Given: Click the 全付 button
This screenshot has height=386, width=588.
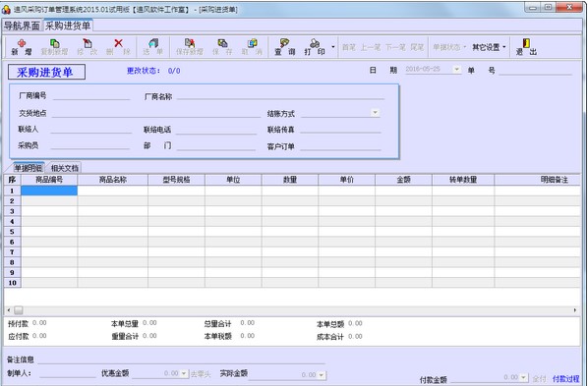Looking at the screenshot, I should pyautogui.click(x=539, y=379).
